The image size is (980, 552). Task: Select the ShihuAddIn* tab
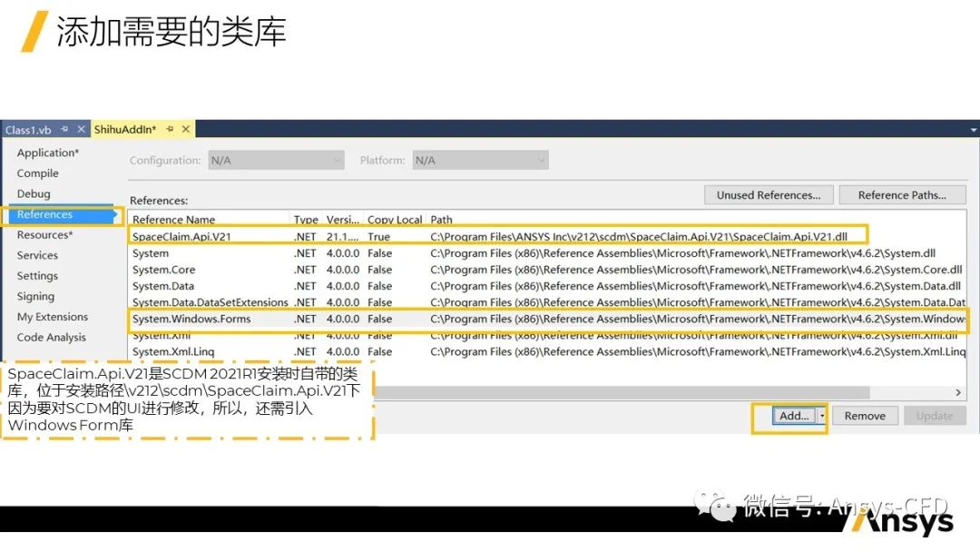125,130
